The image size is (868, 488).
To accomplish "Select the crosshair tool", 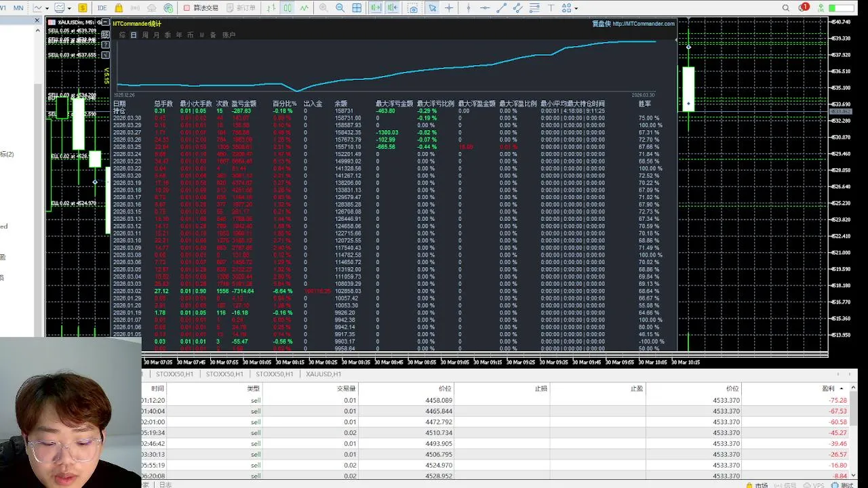I will [449, 8].
